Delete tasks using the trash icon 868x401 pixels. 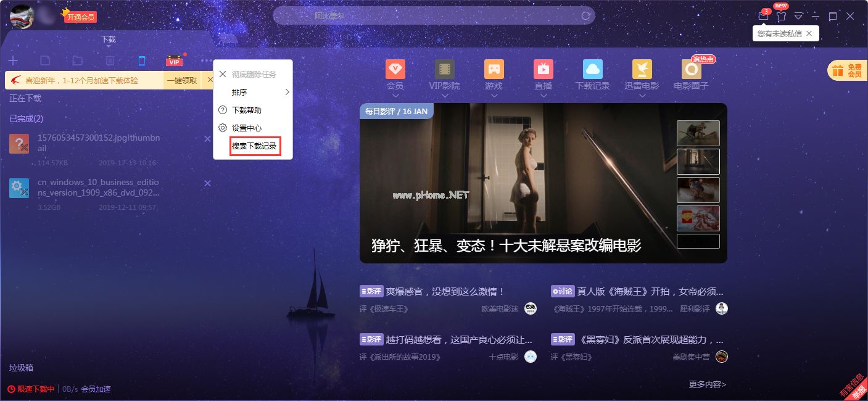tap(110, 60)
